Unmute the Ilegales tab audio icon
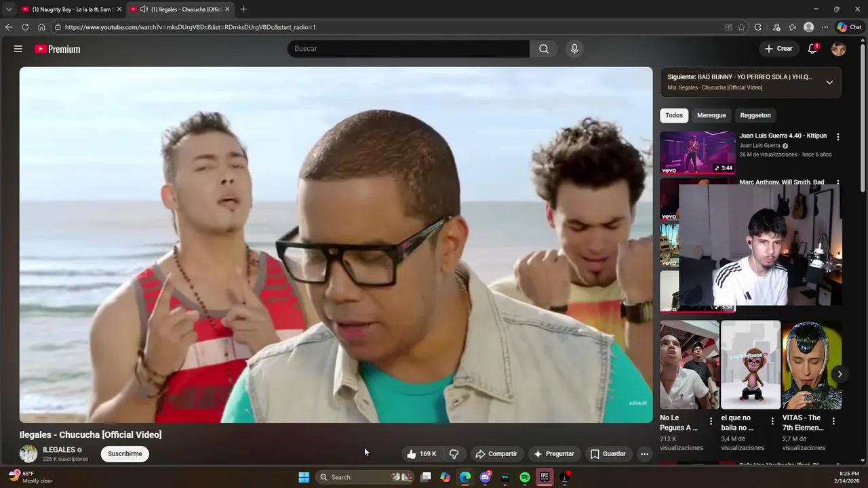Viewport: 868px width, 488px height. click(x=144, y=9)
